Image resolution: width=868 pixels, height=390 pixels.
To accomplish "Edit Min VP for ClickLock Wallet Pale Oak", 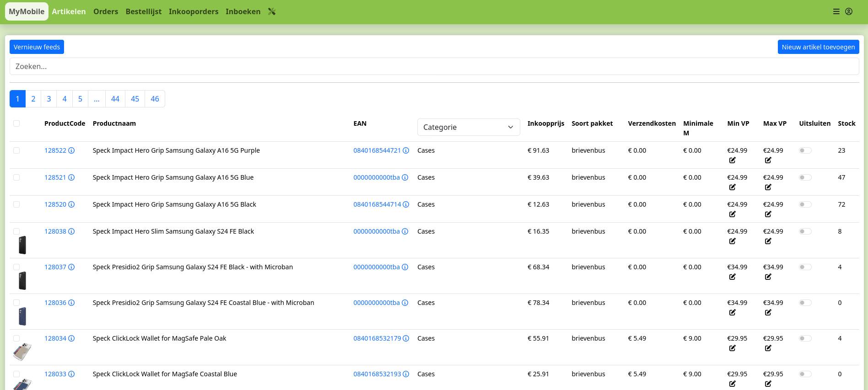I will pos(732,348).
